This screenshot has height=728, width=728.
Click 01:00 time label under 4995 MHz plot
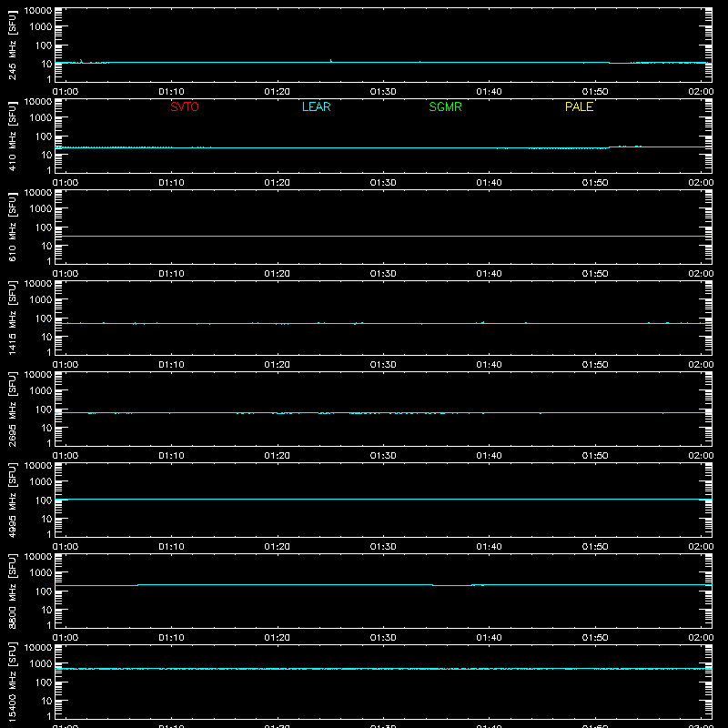[66, 547]
